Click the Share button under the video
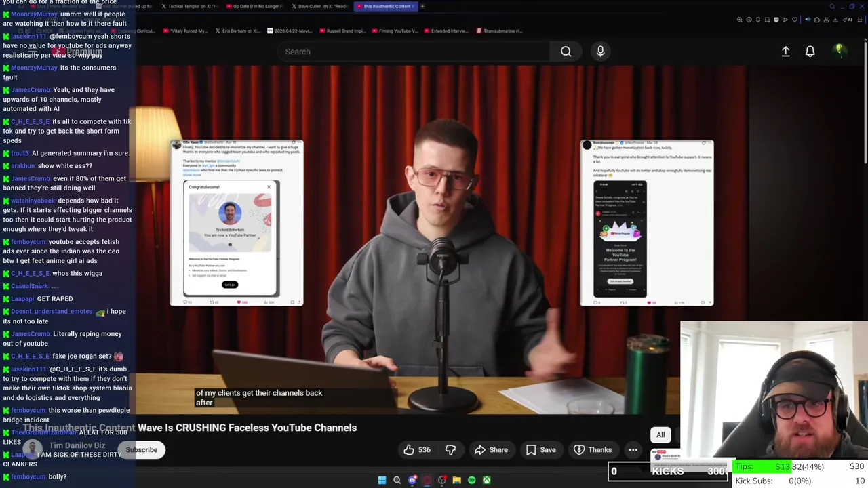 (491, 449)
